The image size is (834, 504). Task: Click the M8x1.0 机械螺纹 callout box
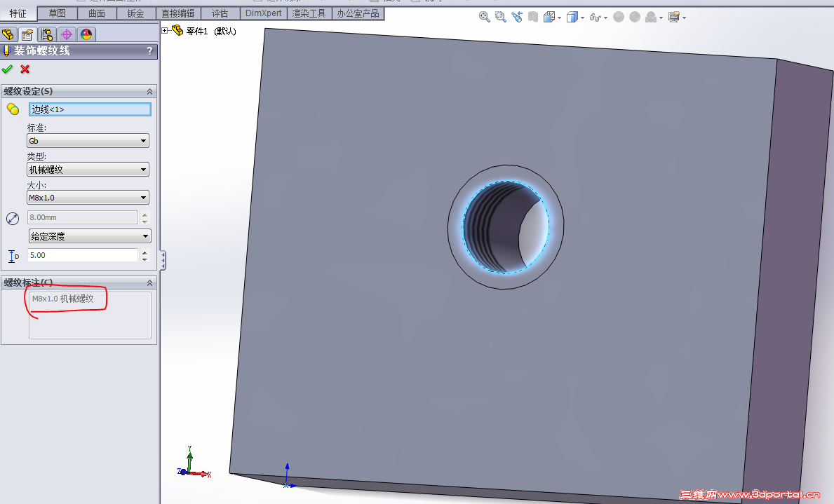coord(90,315)
